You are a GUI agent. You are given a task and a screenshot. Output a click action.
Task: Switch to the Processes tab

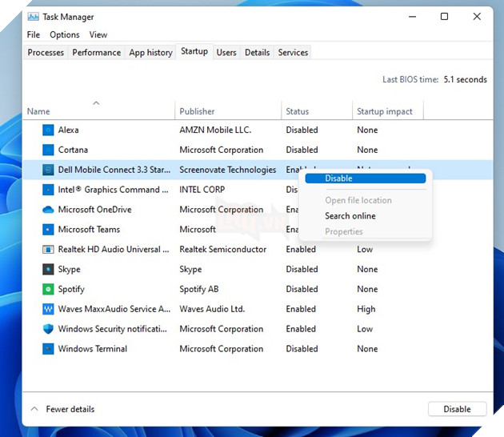[46, 52]
